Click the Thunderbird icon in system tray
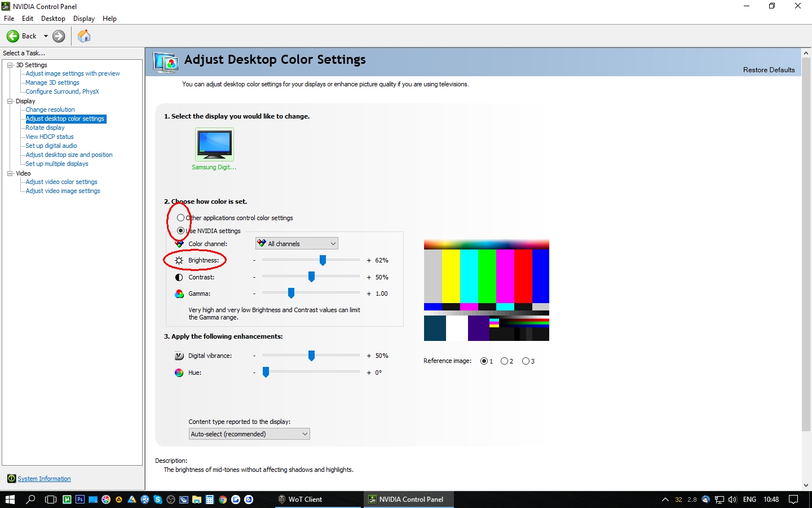 705,500
